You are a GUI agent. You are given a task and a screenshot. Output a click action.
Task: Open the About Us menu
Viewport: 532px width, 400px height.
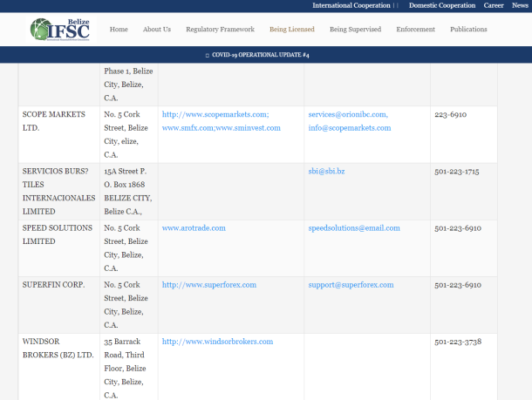click(157, 29)
